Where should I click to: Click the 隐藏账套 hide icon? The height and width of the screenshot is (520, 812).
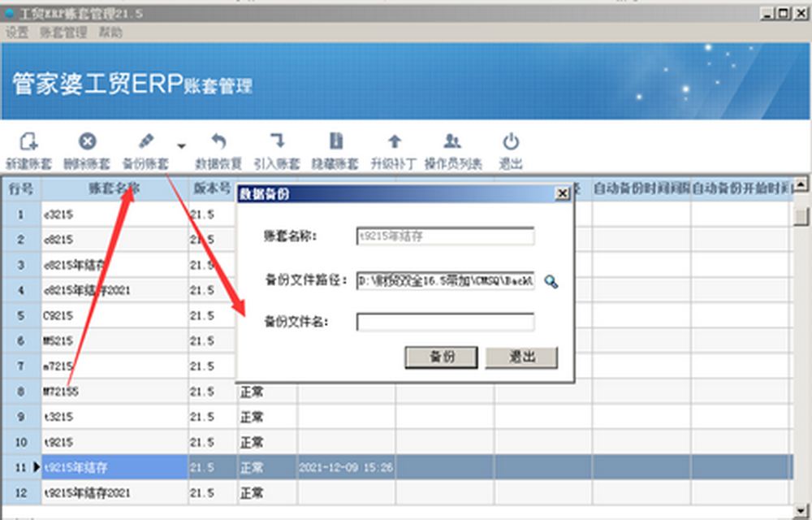coord(335,141)
